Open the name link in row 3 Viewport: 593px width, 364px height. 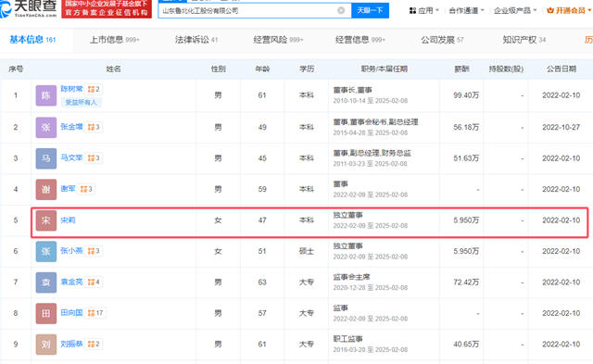pyautogui.click(x=71, y=157)
